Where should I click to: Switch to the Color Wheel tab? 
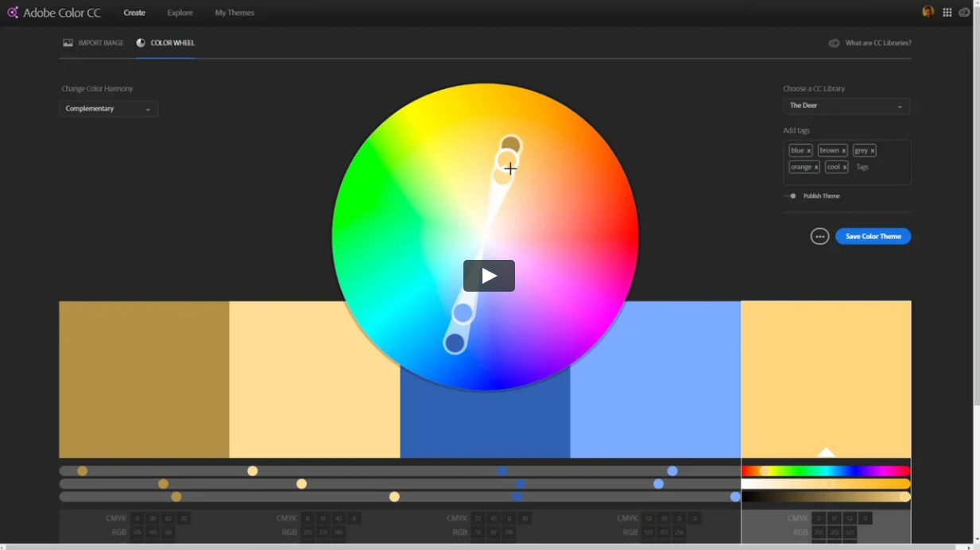click(x=165, y=43)
